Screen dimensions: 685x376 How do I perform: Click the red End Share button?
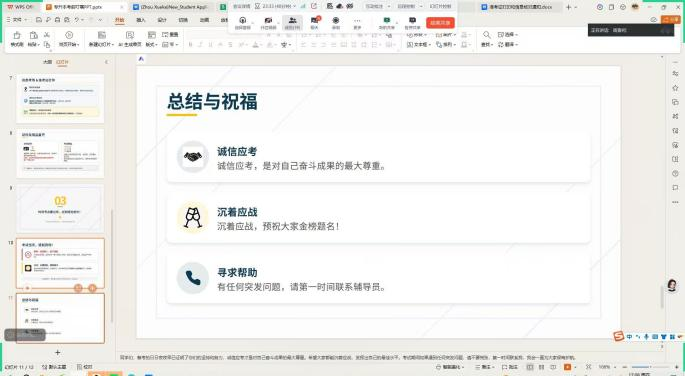click(440, 23)
